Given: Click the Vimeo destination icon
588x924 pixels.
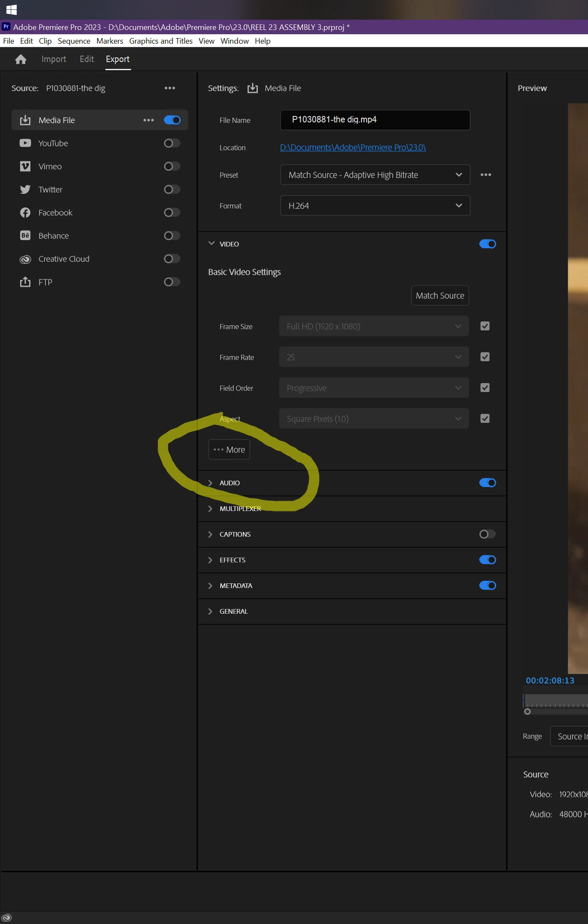Looking at the screenshot, I should [x=25, y=166].
